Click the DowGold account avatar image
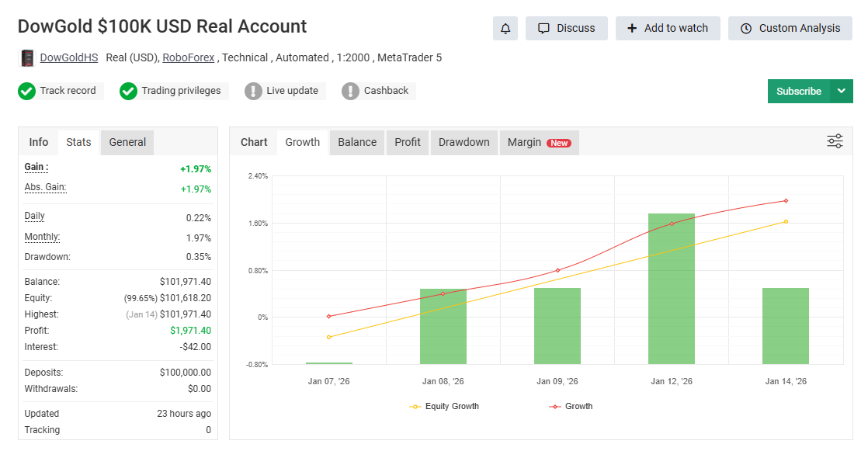This screenshot has width=868, height=451. click(x=26, y=57)
